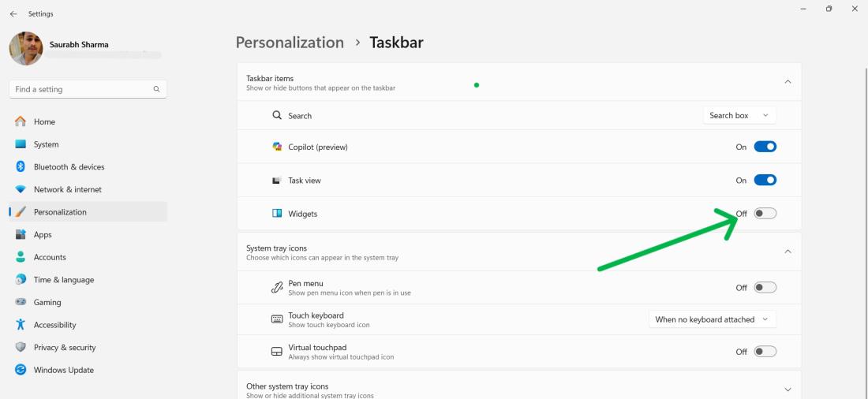
Task: Enable the Widgets toggle
Action: (x=765, y=214)
